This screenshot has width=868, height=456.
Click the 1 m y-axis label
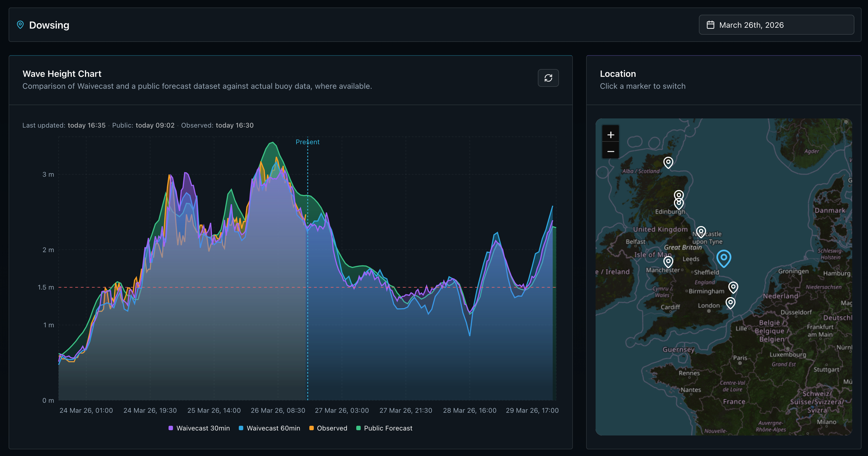[49, 325]
